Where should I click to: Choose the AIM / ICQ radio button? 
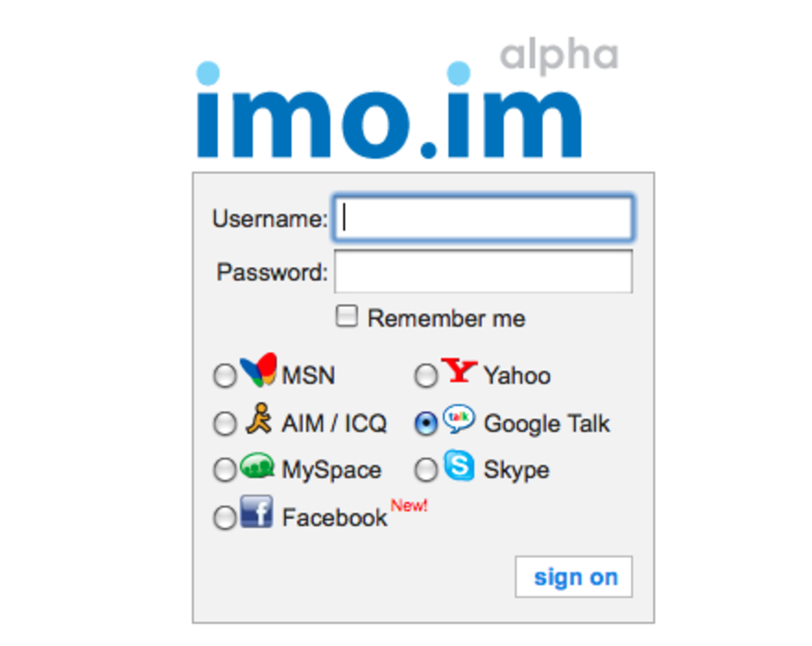click(x=225, y=423)
